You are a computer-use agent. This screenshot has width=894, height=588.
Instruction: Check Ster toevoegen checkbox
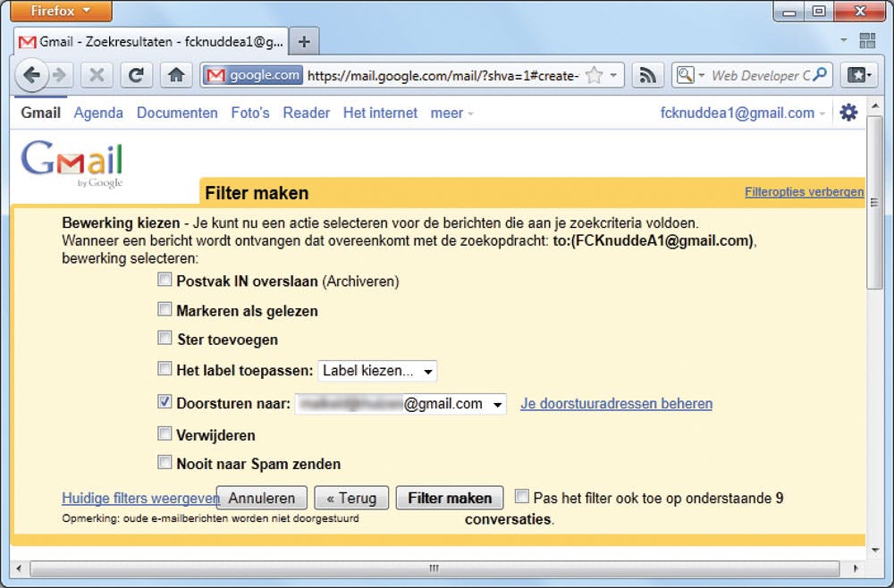(164, 338)
